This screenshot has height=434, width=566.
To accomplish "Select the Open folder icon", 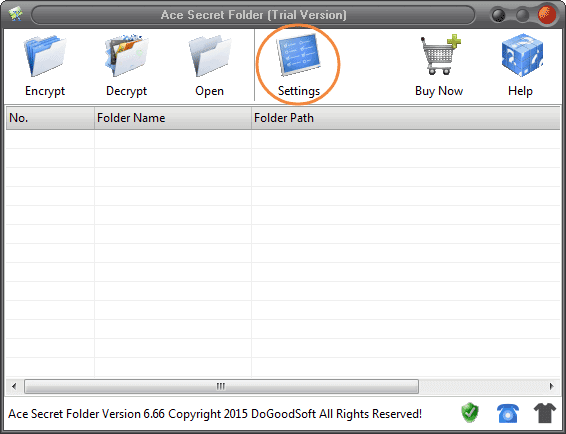I will tap(210, 56).
